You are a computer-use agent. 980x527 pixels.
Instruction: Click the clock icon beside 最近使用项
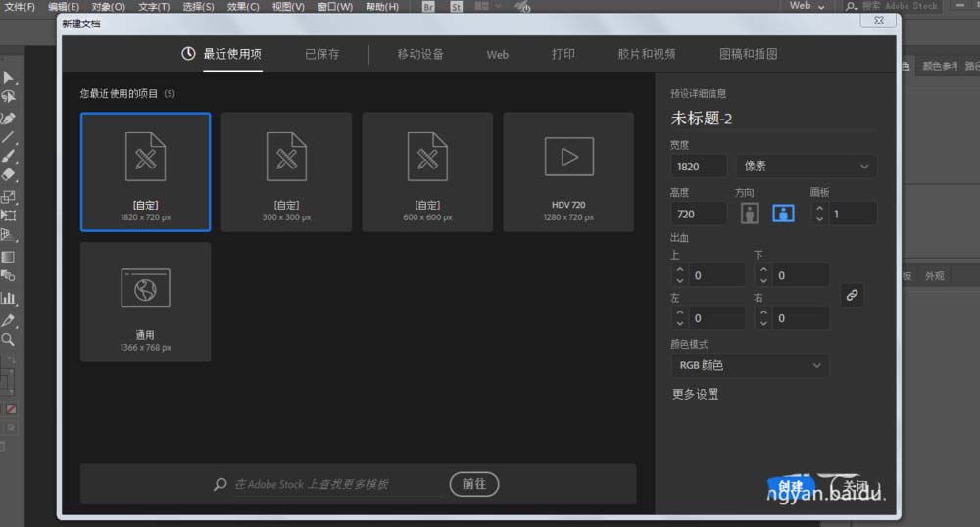tap(188, 54)
